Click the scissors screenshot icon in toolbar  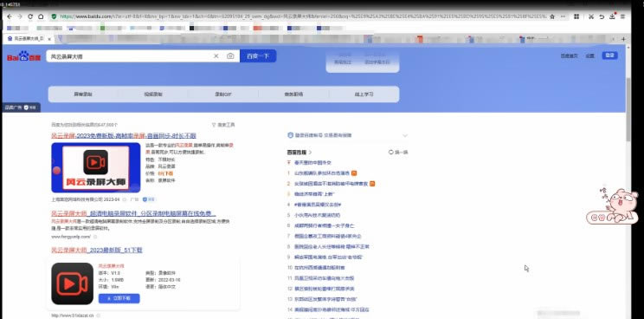coord(591,16)
